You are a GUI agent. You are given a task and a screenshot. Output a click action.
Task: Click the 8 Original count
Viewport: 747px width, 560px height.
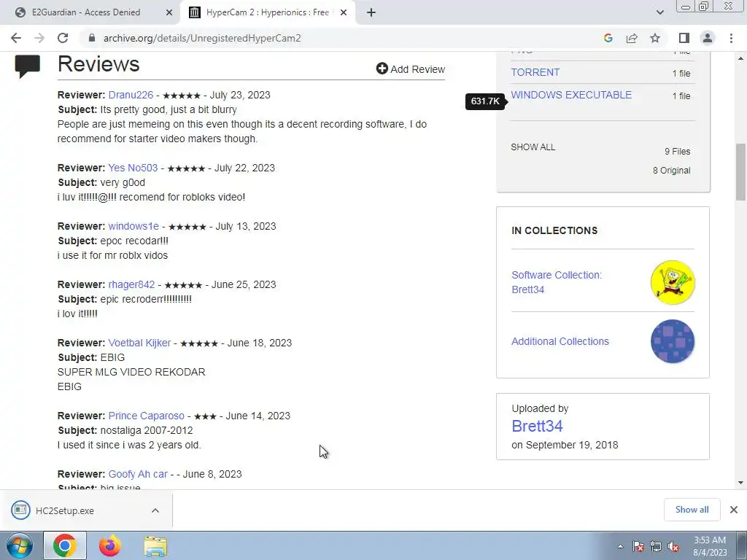point(671,171)
